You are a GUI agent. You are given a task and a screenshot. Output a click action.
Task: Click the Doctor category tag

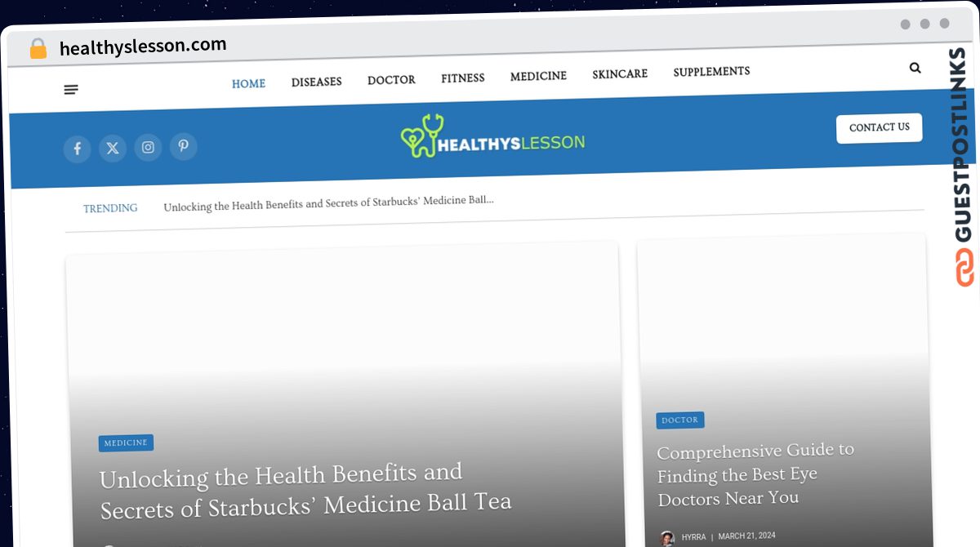680,420
